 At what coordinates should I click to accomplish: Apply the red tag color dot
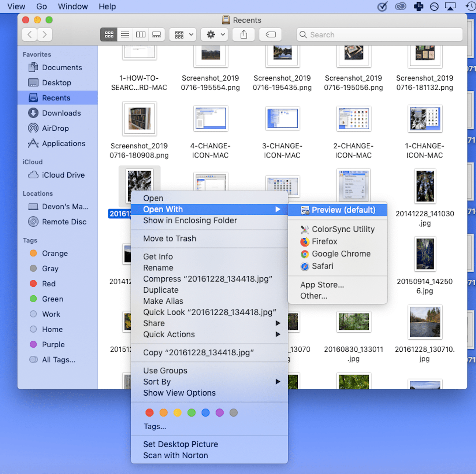pos(149,413)
